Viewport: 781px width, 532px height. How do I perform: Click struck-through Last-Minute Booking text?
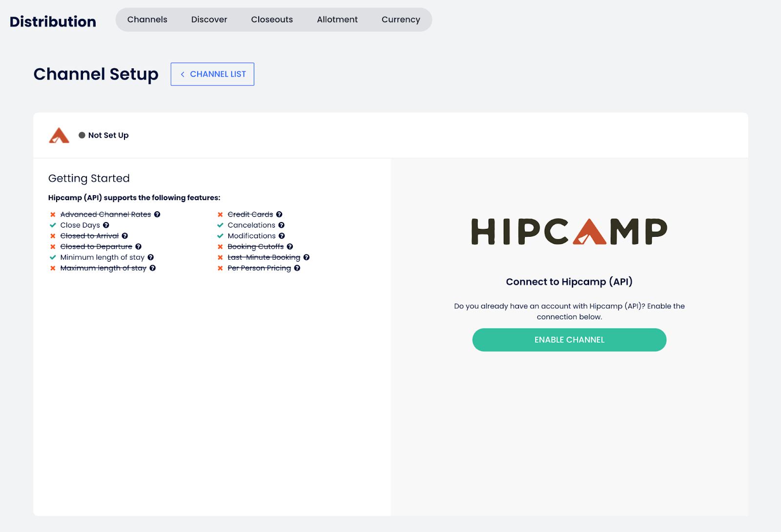pyautogui.click(x=264, y=257)
